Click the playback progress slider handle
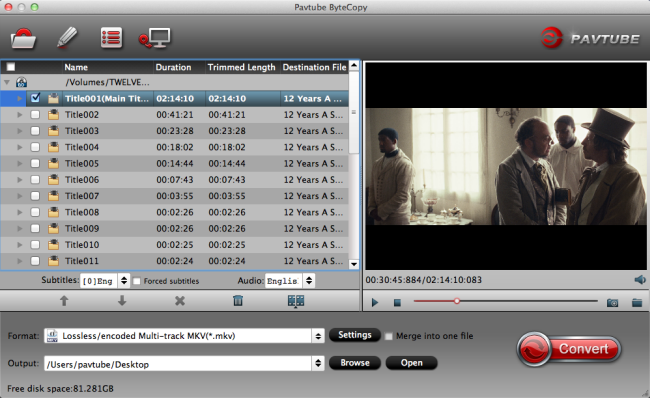 click(x=456, y=301)
